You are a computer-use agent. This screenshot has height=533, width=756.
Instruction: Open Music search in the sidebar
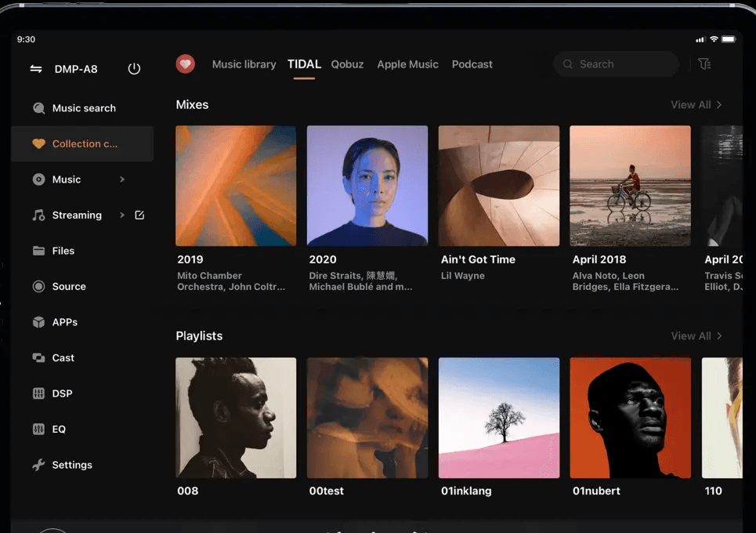pyautogui.click(x=82, y=108)
